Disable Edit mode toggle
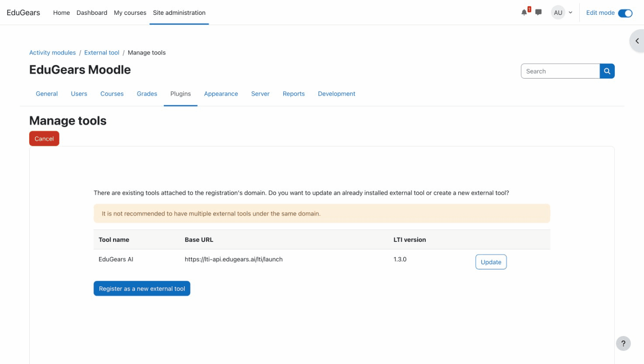644x364 pixels. pyautogui.click(x=625, y=13)
